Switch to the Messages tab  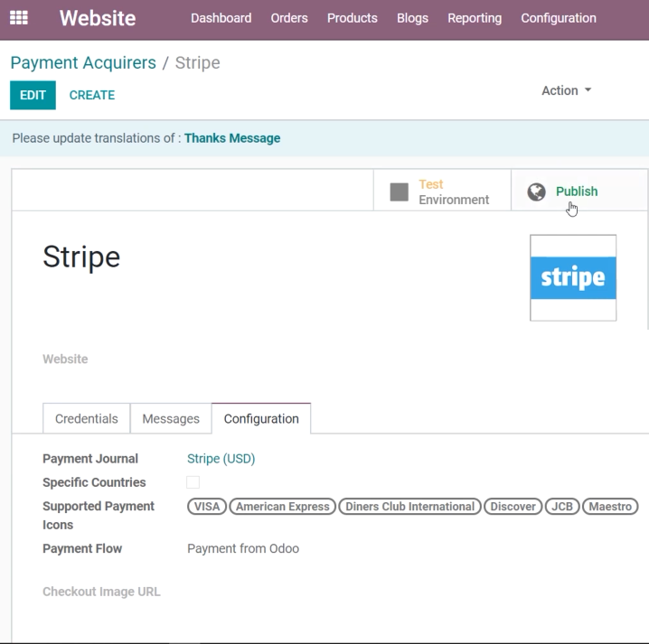(x=171, y=418)
